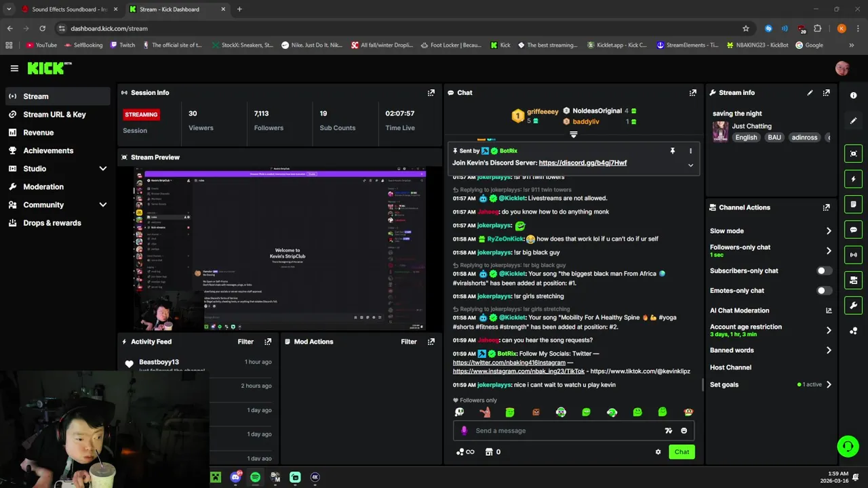The image size is (868, 488).
Task: Open the green support headset button
Action: click(x=848, y=446)
